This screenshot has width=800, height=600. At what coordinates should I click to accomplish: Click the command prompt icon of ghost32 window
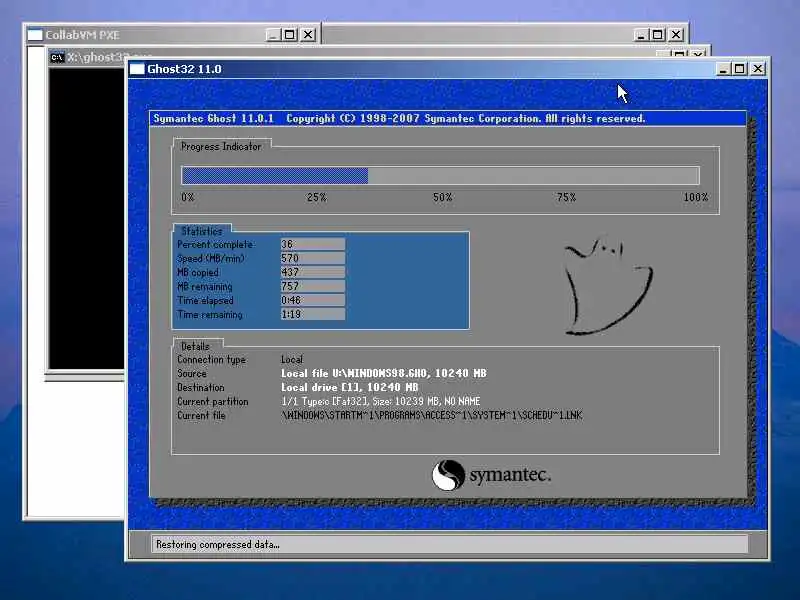click(x=57, y=57)
